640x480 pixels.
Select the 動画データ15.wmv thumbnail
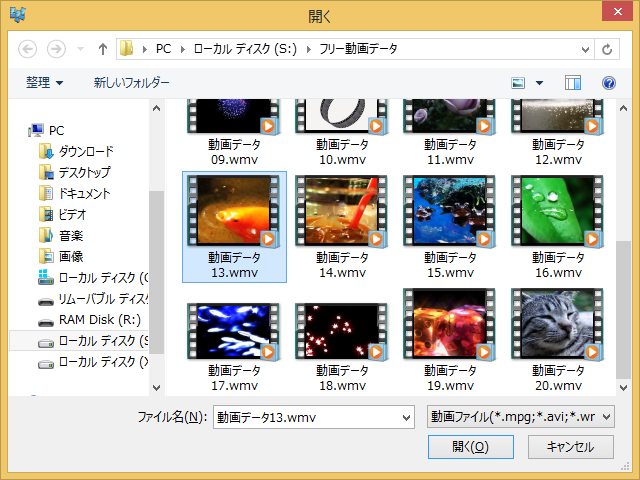(449, 211)
